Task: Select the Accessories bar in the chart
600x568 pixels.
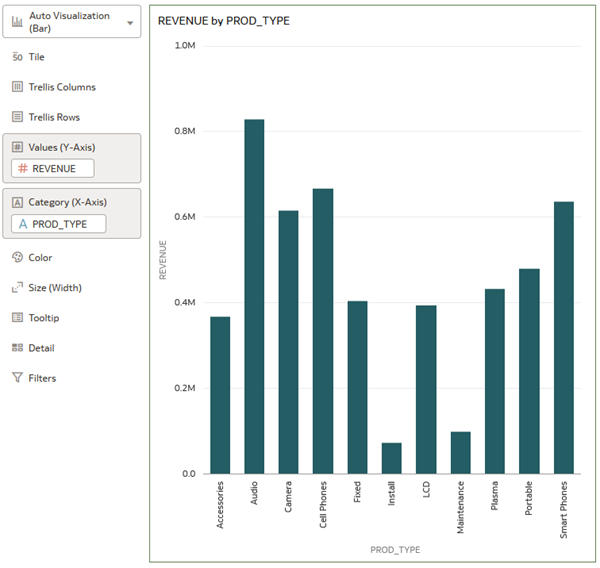Action: pyautogui.click(x=220, y=395)
